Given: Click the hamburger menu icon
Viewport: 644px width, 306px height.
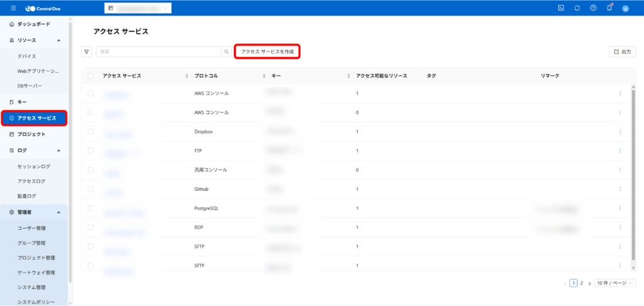Looking at the screenshot, I should [x=13, y=8].
